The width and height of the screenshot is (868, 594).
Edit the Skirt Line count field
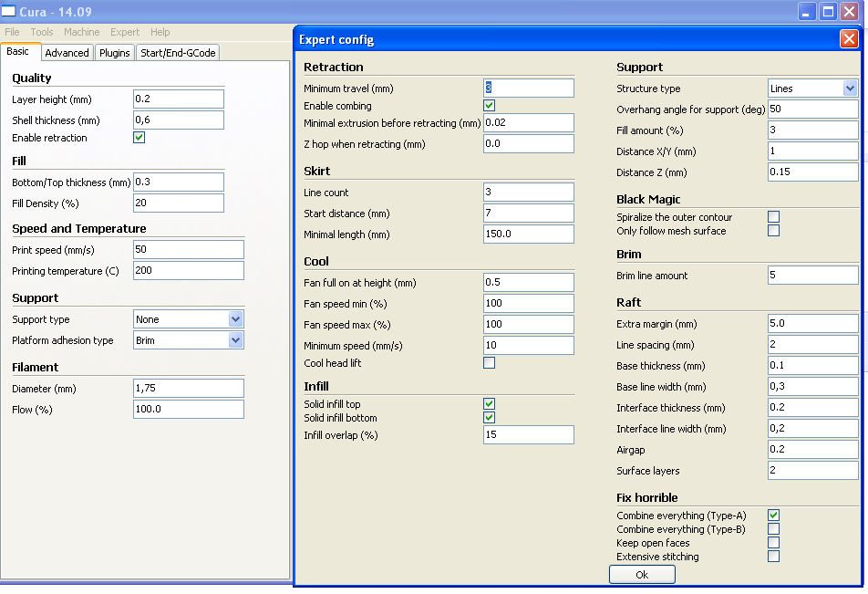tap(529, 193)
